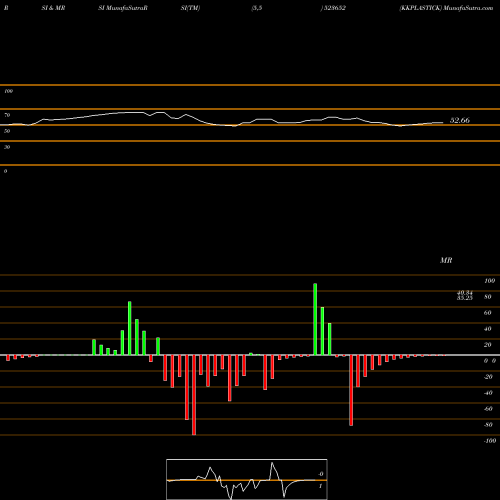Image resolution: width=500 pixels, height=500 pixels.
Task: Click the 40.84 value near MR axis
Action: click(465, 293)
